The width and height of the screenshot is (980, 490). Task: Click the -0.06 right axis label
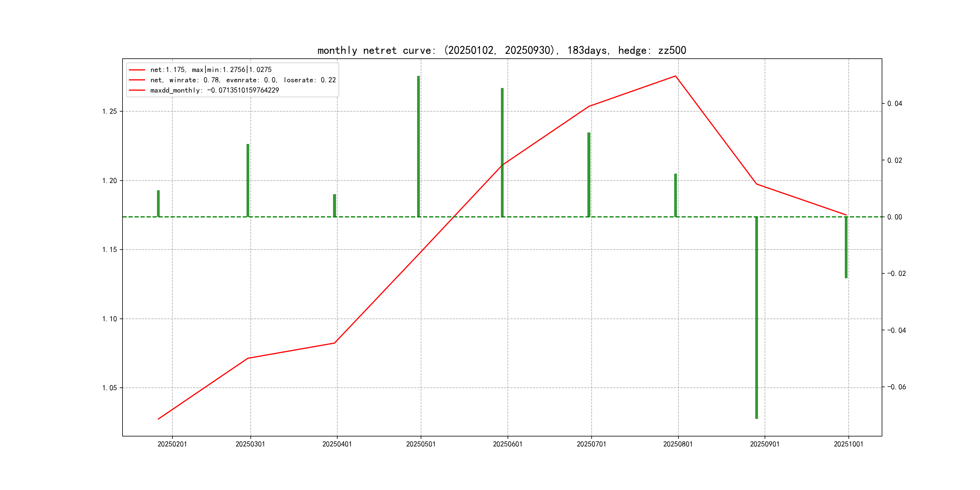[x=896, y=387]
